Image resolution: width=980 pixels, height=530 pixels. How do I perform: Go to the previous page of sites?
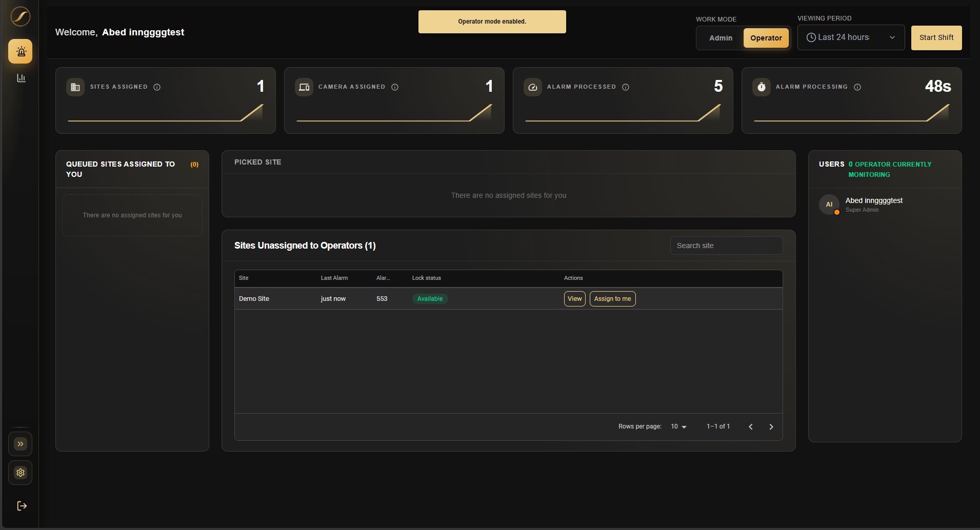(x=751, y=427)
